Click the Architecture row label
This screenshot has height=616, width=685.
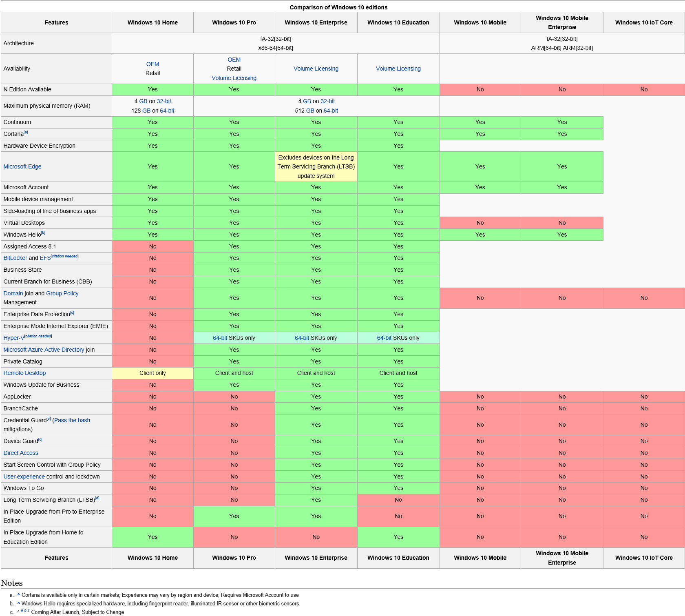point(19,43)
